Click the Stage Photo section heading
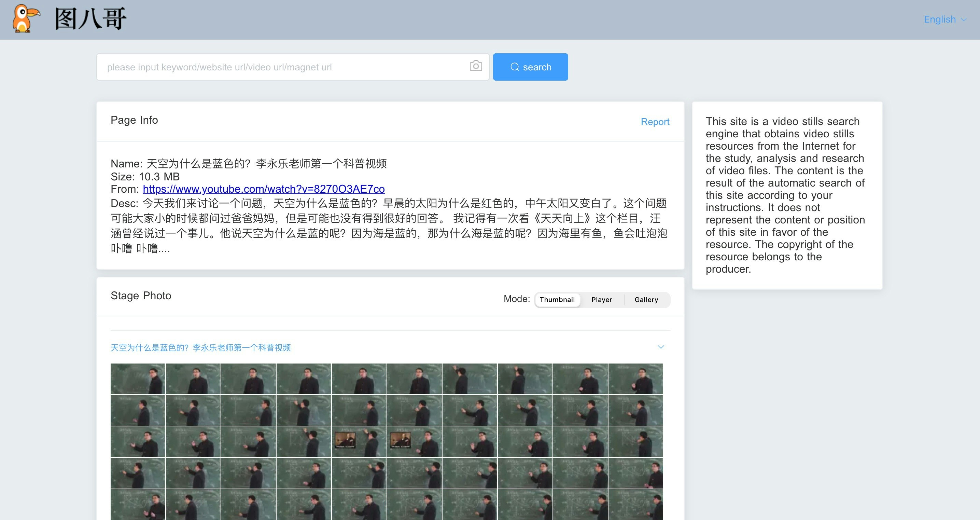This screenshot has width=980, height=520. pyautogui.click(x=141, y=296)
